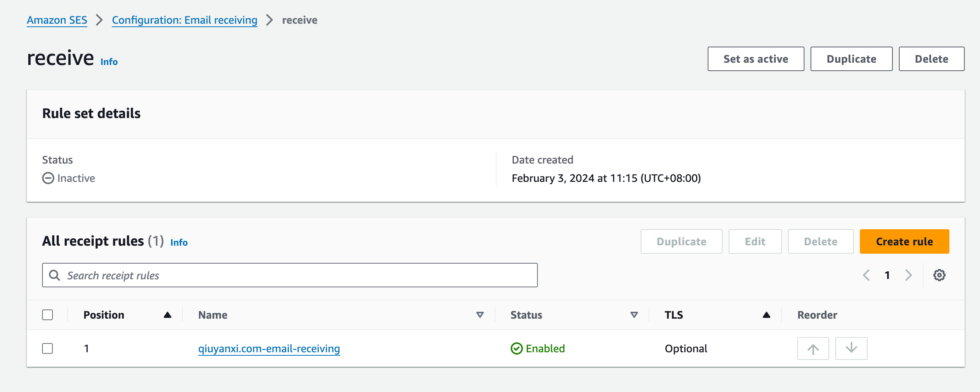Open qiuyanxi.com-email-receiving rule link
The image size is (980, 392).
point(269,348)
